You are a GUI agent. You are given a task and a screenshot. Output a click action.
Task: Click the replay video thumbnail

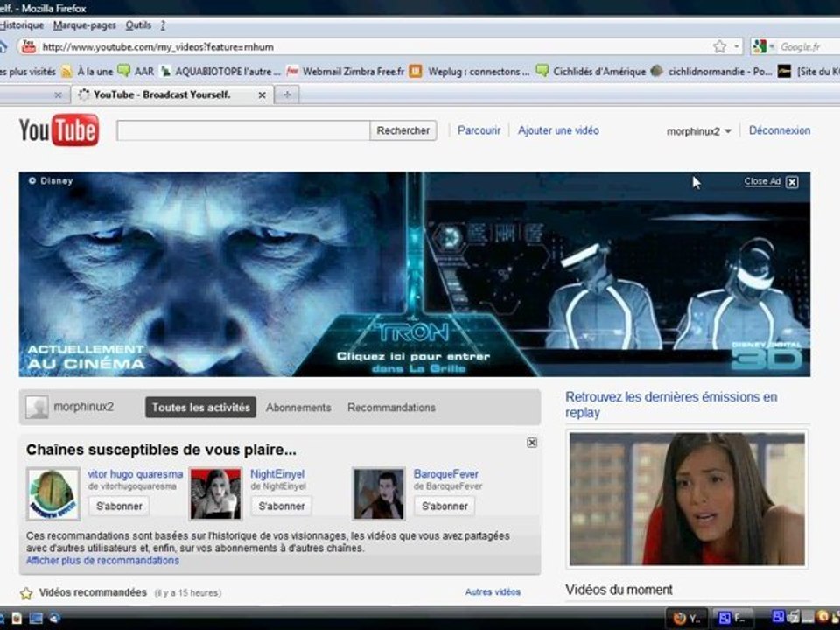pos(688,499)
